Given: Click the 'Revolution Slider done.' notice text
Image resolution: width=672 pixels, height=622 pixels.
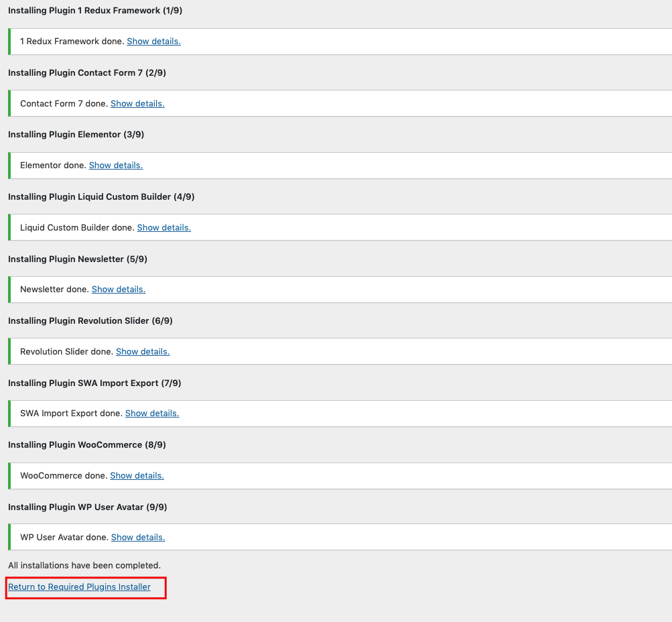Looking at the screenshot, I should coord(66,352).
